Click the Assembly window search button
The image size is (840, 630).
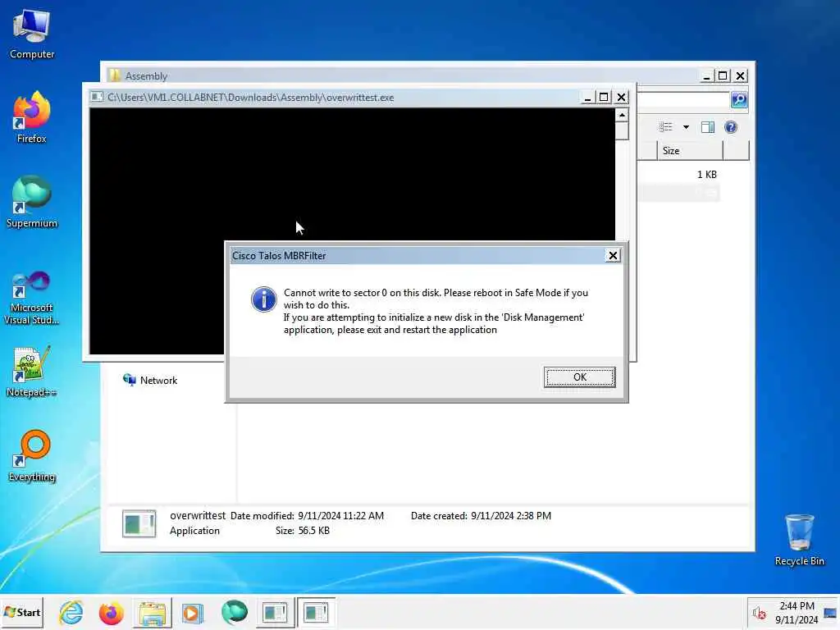(x=739, y=99)
